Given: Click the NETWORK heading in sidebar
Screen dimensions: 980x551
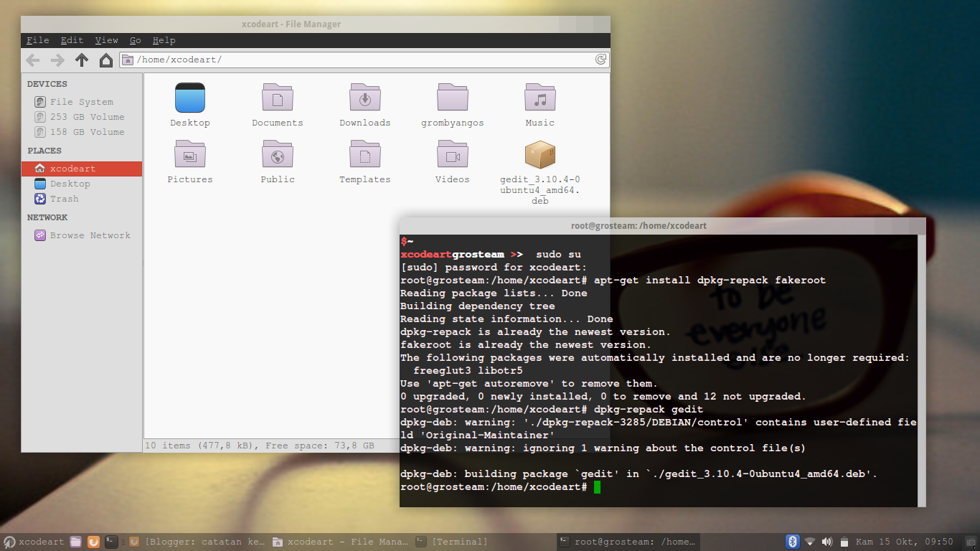Looking at the screenshot, I should [x=47, y=217].
